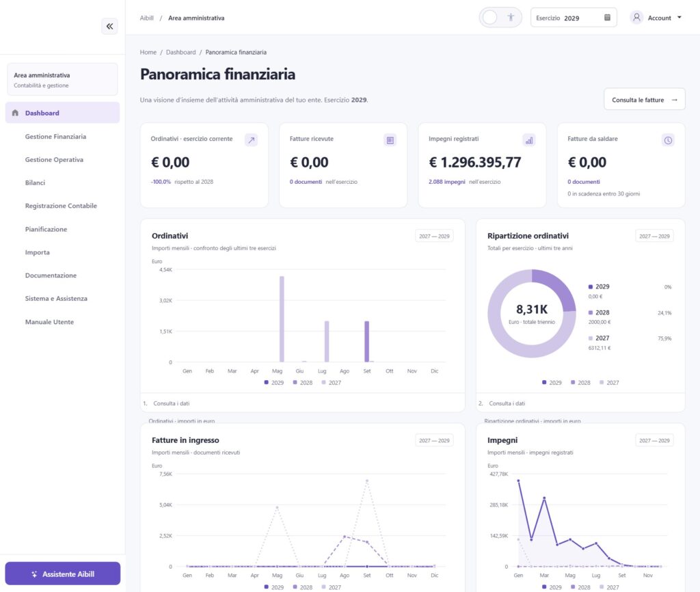Click the 2027 — 2029 badge on Ordinativi chart
Image resolution: width=700 pixels, height=592 pixels.
point(434,236)
